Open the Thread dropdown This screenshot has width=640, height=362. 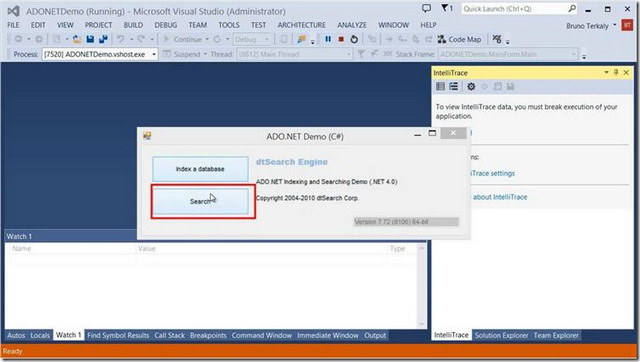(294, 54)
